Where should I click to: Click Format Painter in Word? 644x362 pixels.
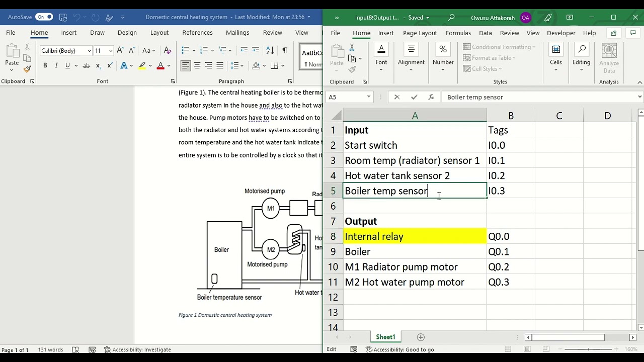pos(27,69)
